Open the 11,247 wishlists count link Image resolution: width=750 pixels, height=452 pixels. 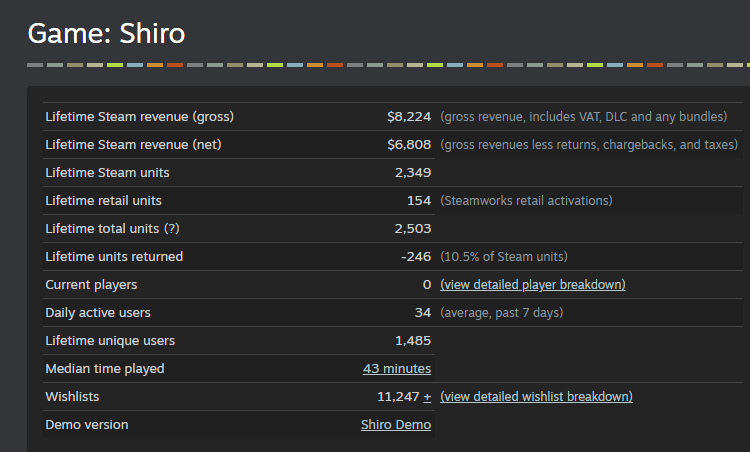point(395,397)
